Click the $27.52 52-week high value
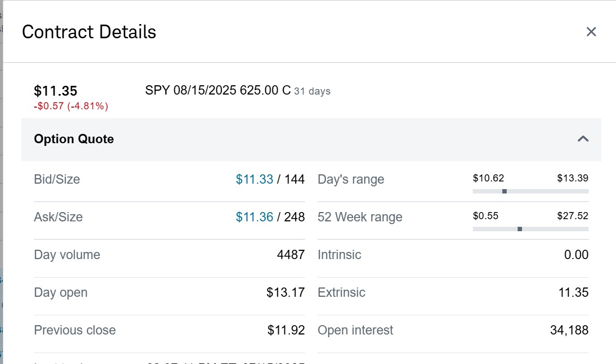Image resolution: width=616 pixels, height=364 pixels. point(572,216)
